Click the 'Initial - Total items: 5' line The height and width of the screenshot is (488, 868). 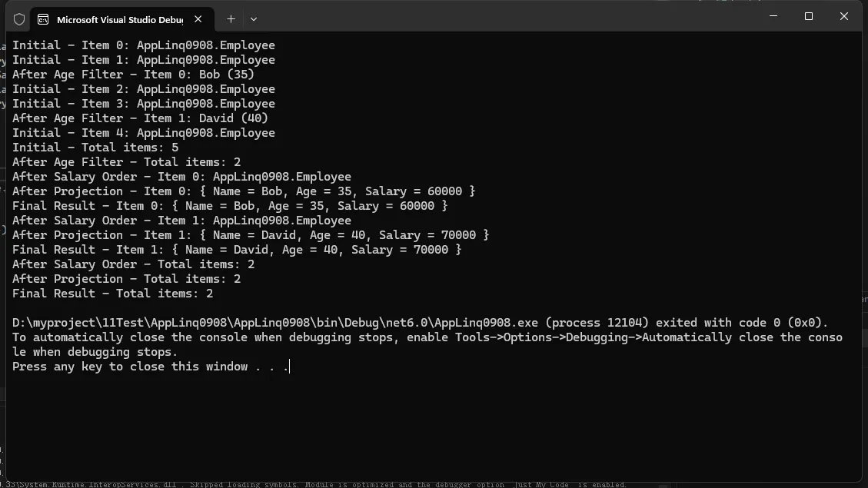click(95, 148)
